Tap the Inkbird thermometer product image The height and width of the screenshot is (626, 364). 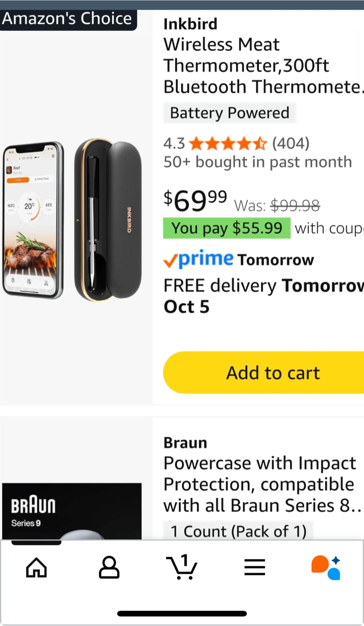[x=73, y=220]
